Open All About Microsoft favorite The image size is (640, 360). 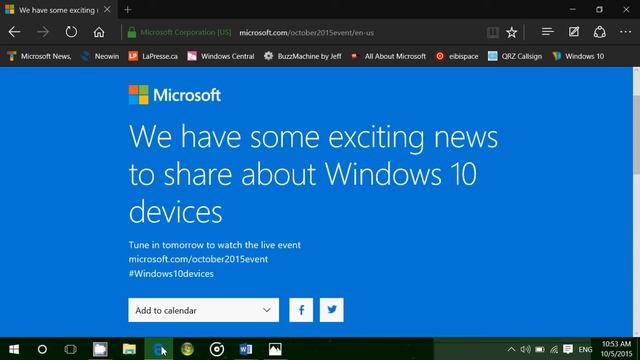(388, 56)
